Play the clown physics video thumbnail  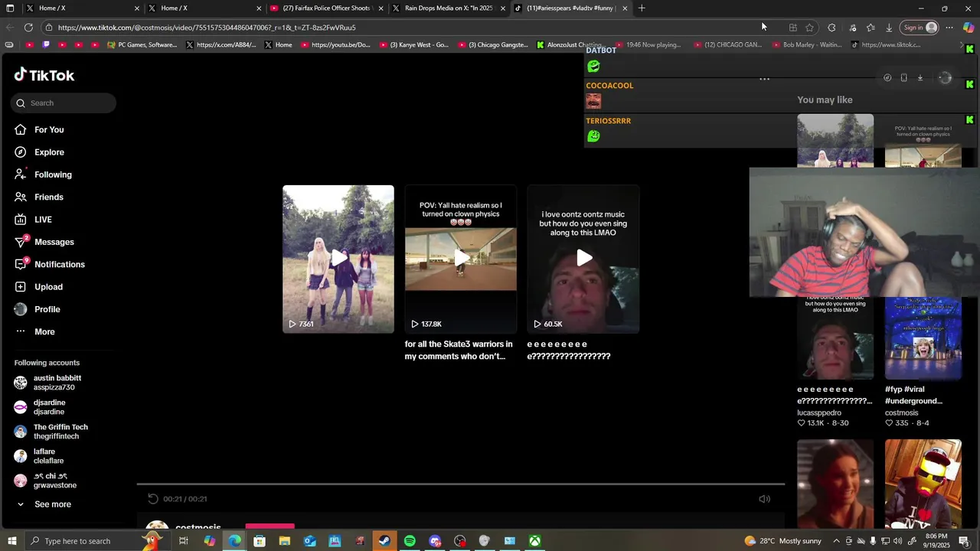461,259
